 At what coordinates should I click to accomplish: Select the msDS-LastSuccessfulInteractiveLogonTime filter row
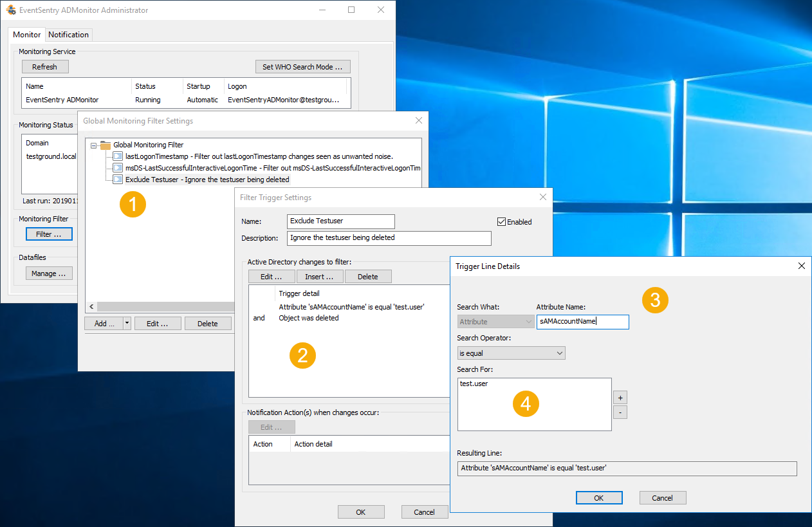pos(273,168)
